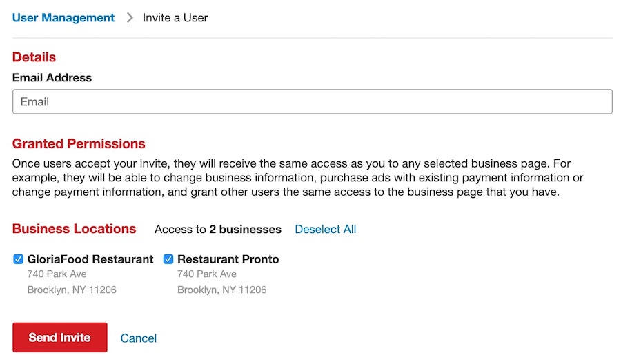Click the Business Locations heading
This screenshot has width=621, height=364.
tap(74, 229)
